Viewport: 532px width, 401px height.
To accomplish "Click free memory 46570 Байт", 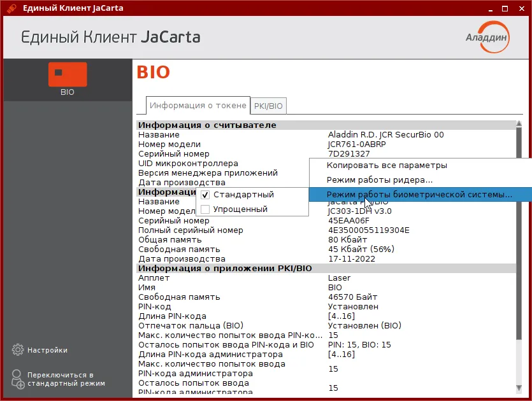I will coord(352,297).
